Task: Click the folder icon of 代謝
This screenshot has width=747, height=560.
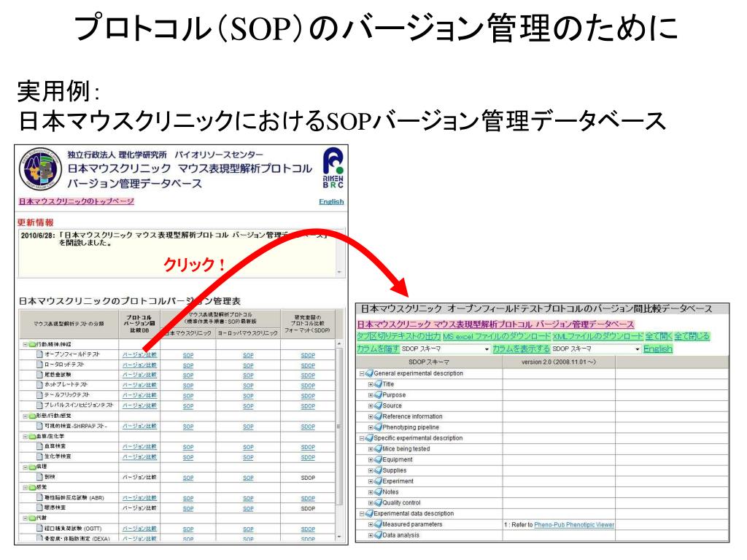Action: point(32,518)
